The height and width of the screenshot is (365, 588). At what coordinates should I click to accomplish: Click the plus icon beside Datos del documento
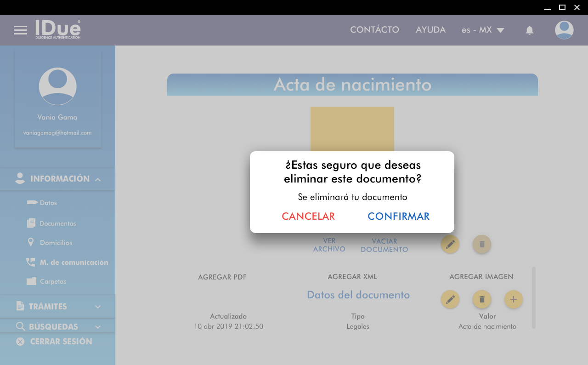coord(514,299)
